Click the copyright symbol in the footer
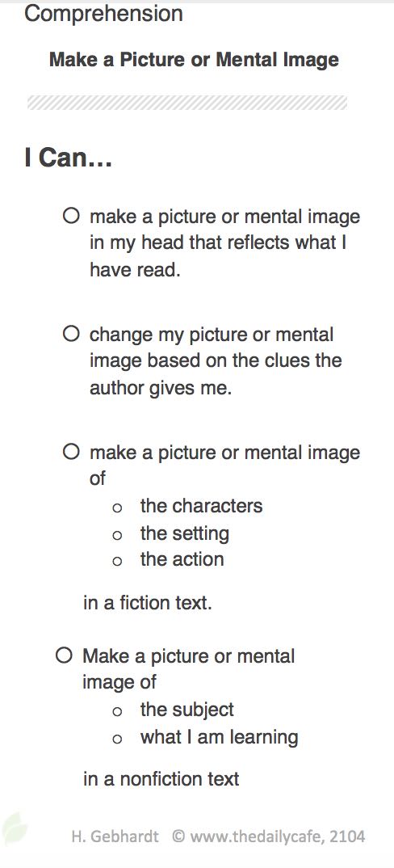The image size is (394, 868). pos(178,836)
